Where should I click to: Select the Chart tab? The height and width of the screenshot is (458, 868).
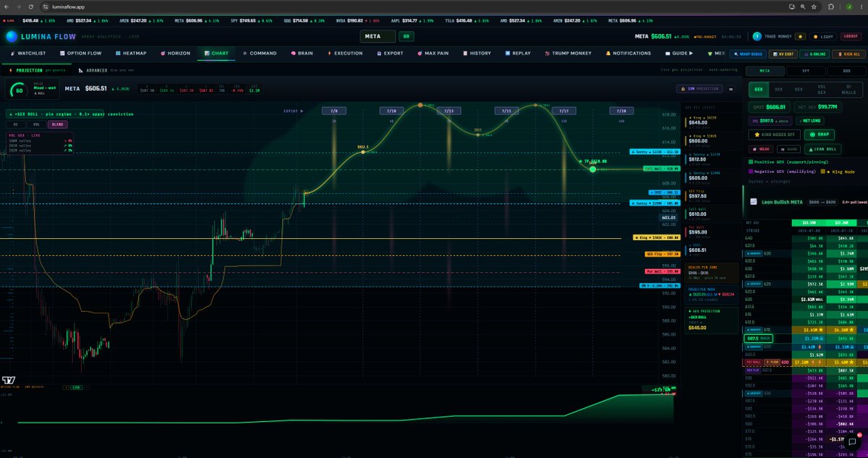[216, 53]
